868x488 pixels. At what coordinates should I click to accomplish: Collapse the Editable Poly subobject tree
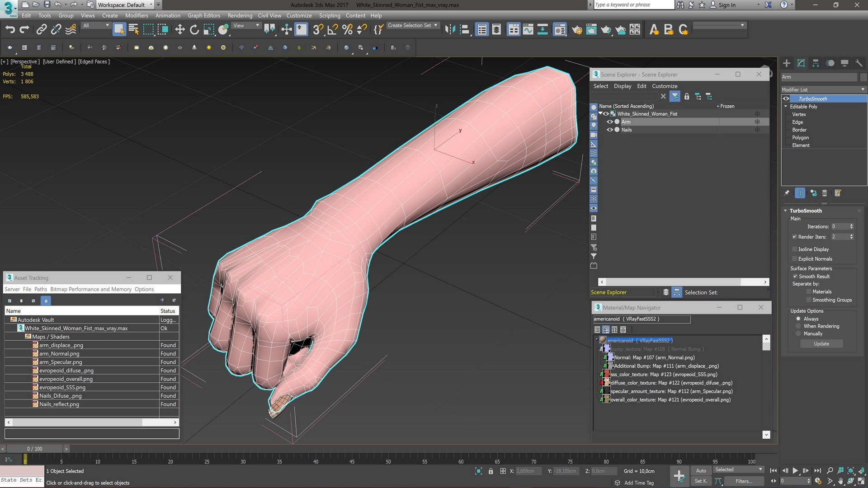(x=786, y=107)
